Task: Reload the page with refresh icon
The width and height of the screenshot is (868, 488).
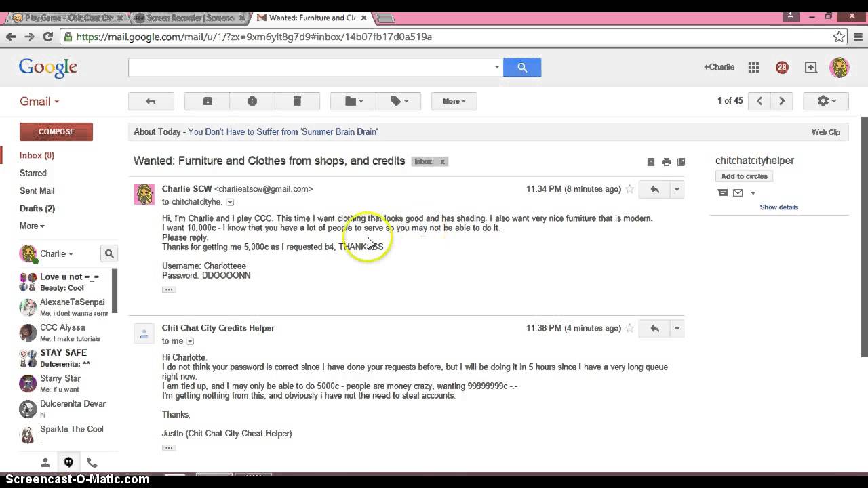Action: [x=47, y=37]
